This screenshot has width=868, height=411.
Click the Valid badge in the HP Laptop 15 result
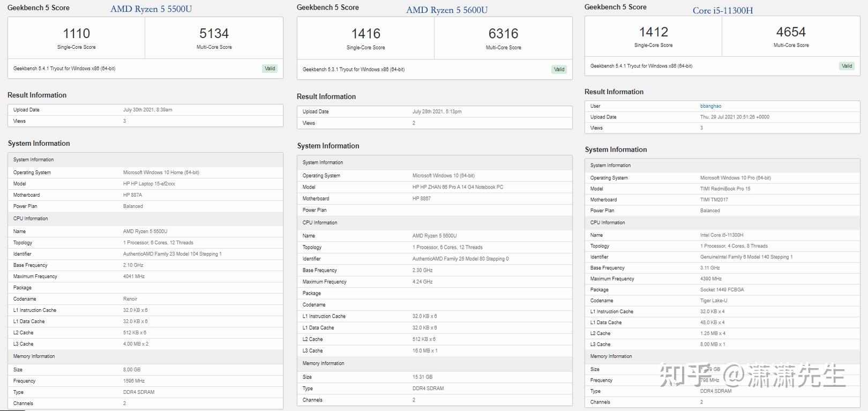270,69
